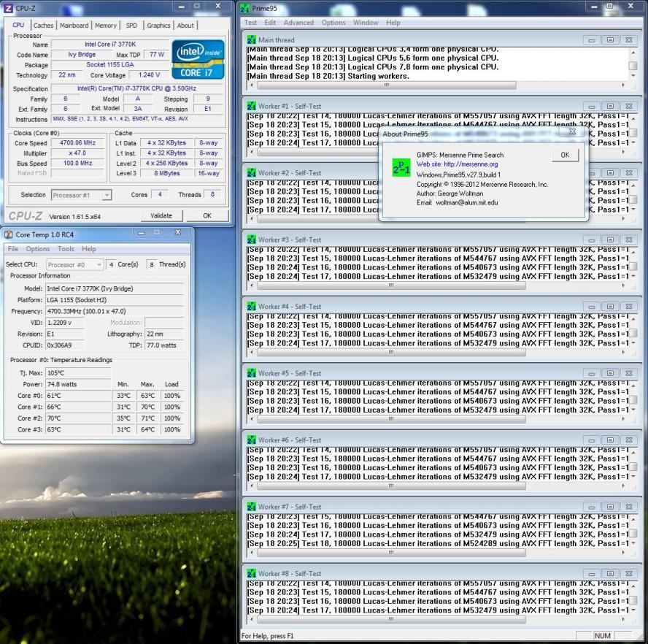Screen dimensions: 648x644
Task: Switch to the Graphics tab in CPU-Z
Action: pyautogui.click(x=158, y=26)
